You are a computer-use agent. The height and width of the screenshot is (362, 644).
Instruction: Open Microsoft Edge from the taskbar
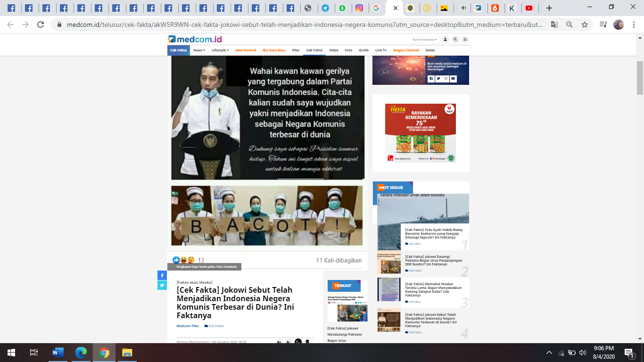[81, 352]
